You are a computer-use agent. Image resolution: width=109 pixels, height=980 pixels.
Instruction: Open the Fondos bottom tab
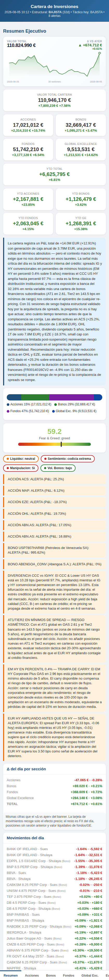click(69, 975)
